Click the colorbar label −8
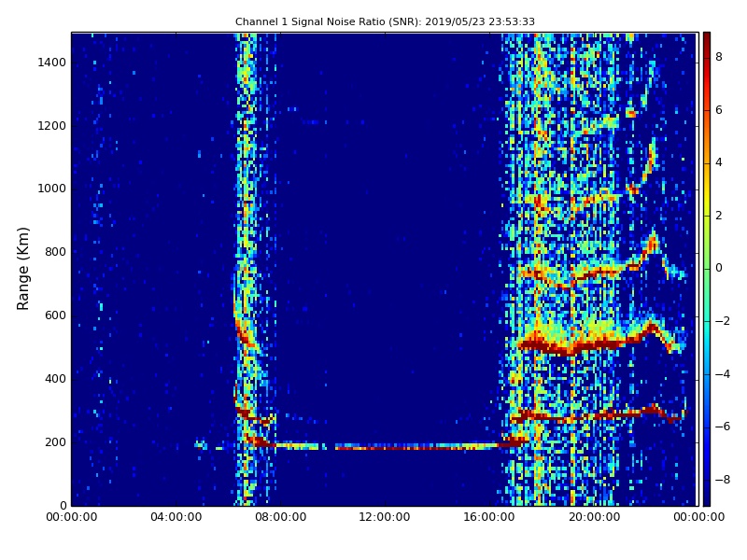The image size is (747, 560). click(723, 480)
